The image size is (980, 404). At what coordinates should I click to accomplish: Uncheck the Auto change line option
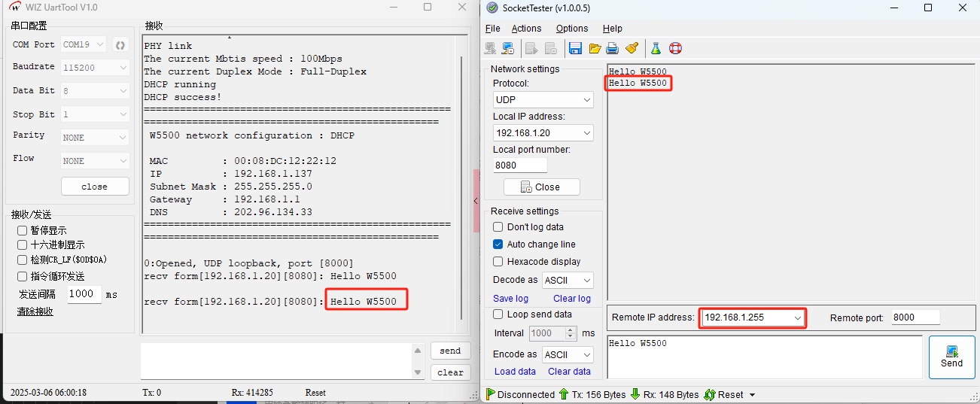click(498, 245)
